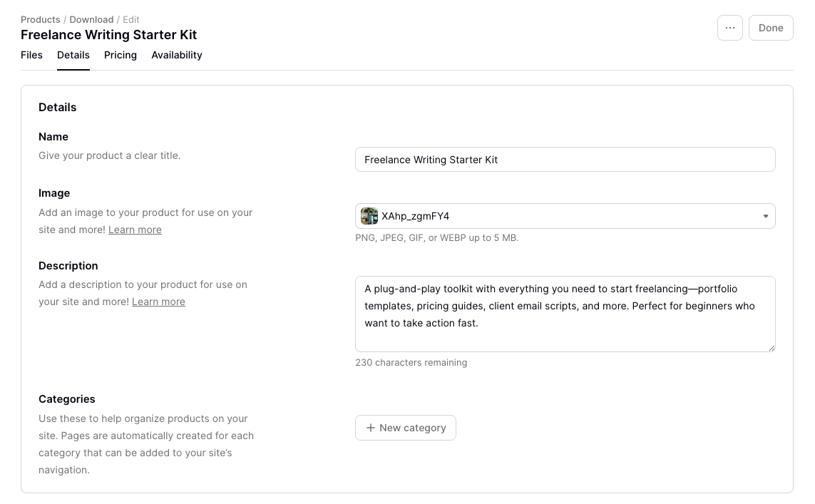Click the Done button

[771, 27]
